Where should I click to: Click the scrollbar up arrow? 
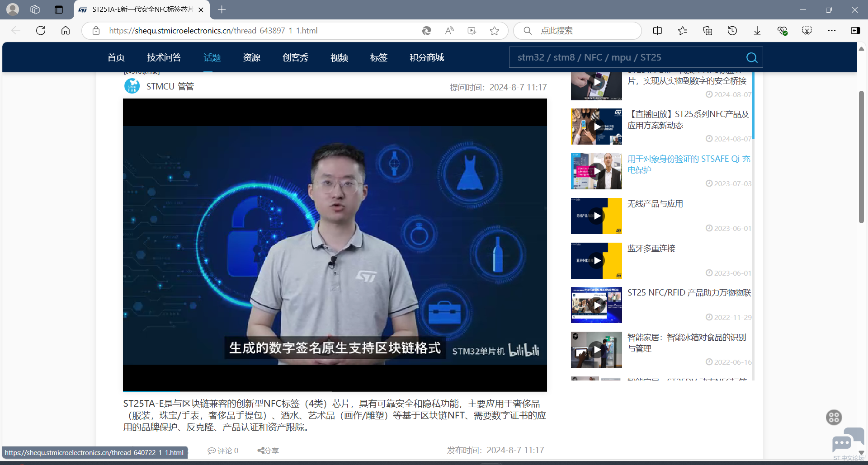point(861,48)
